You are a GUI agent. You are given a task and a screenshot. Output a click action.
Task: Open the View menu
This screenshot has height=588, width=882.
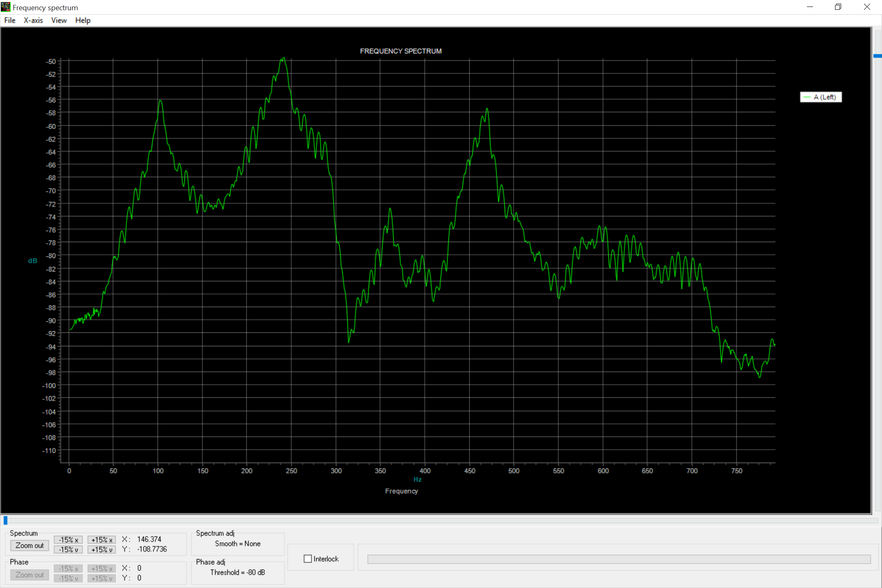59,20
